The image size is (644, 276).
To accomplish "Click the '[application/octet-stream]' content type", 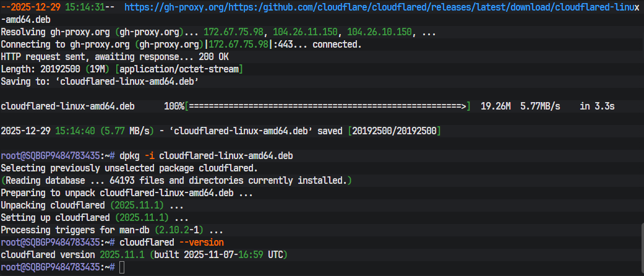I will pos(179,69).
